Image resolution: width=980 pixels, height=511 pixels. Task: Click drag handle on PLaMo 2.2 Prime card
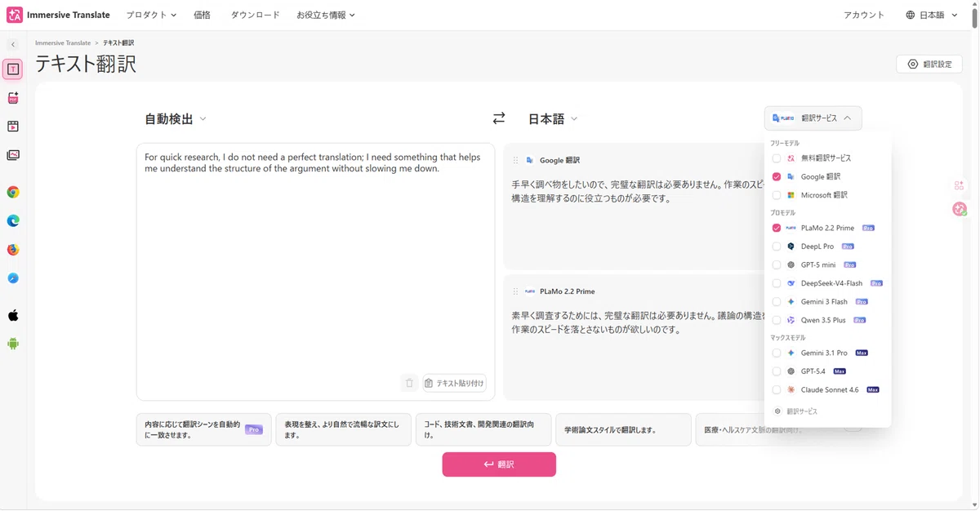coord(515,291)
